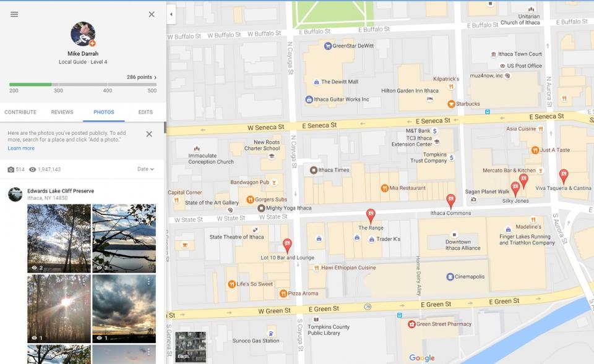
Task: Select the Mighty Yoga Ithaca marker
Action: click(x=261, y=208)
